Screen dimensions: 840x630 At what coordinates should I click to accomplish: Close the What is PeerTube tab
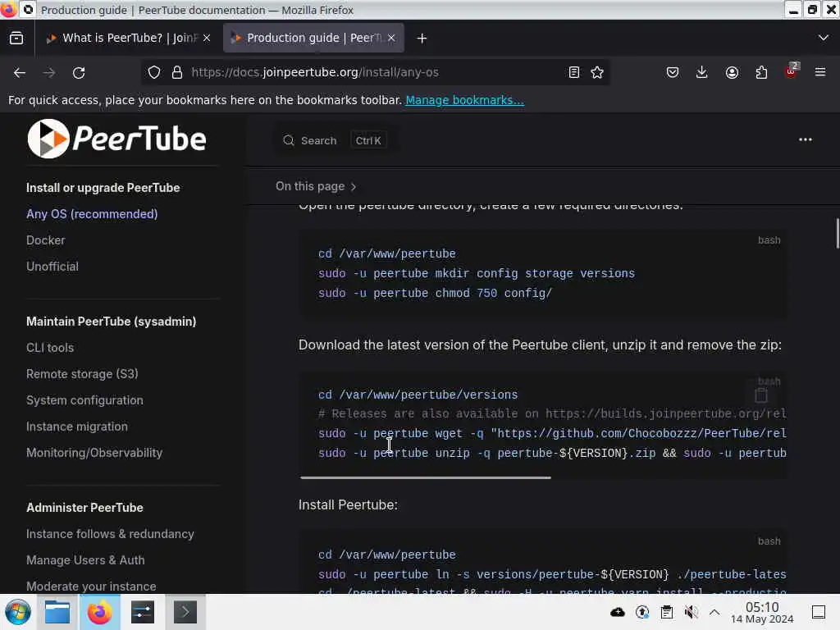tap(207, 38)
